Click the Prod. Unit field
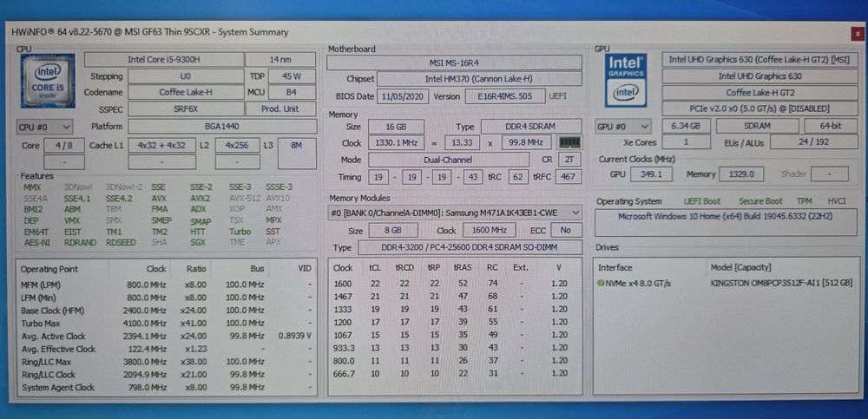The image size is (868, 419). pyautogui.click(x=280, y=109)
